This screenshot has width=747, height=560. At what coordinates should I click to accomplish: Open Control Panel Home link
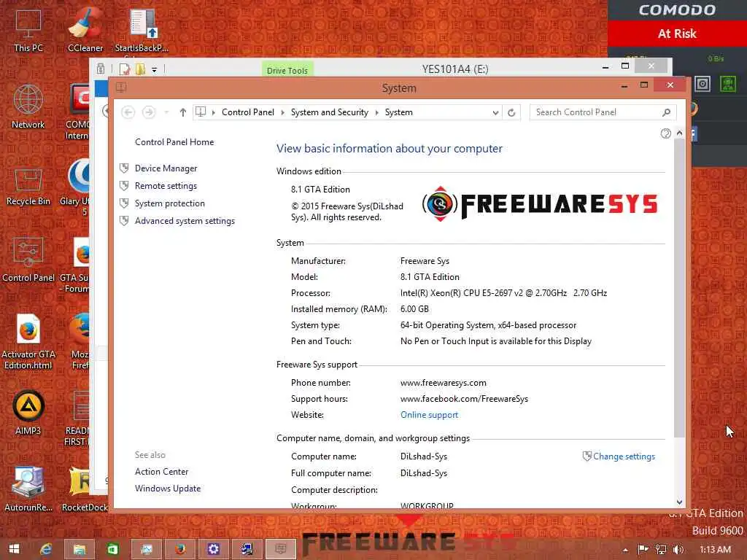click(x=174, y=142)
